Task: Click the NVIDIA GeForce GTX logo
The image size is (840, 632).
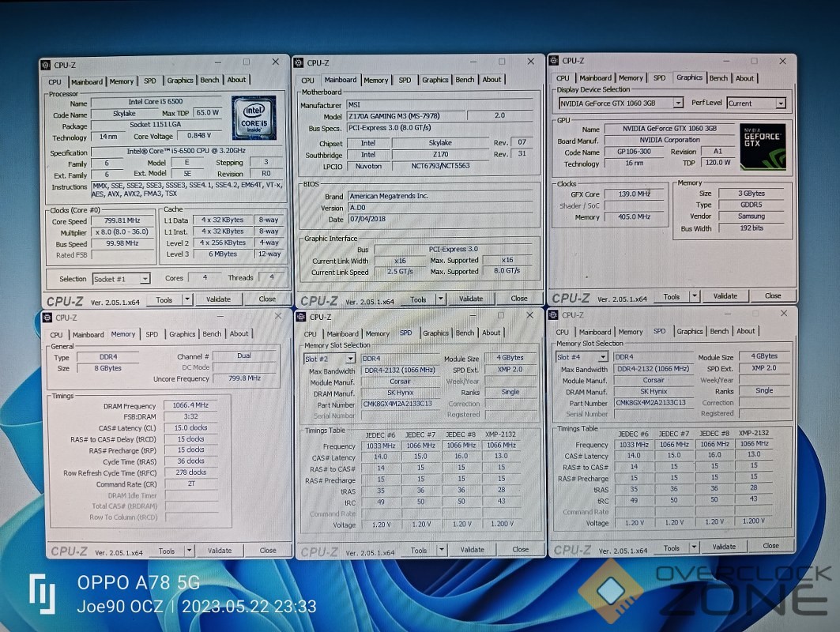Action: click(763, 147)
